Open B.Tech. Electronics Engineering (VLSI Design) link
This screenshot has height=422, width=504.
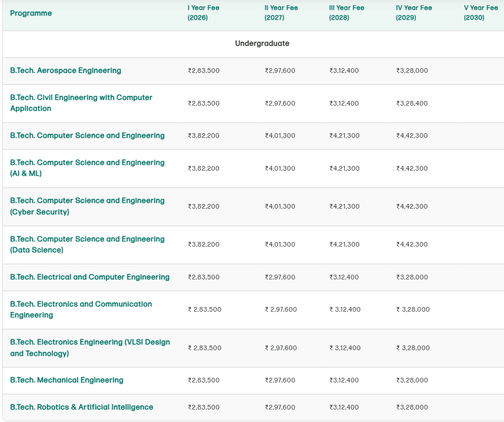pyautogui.click(x=89, y=348)
